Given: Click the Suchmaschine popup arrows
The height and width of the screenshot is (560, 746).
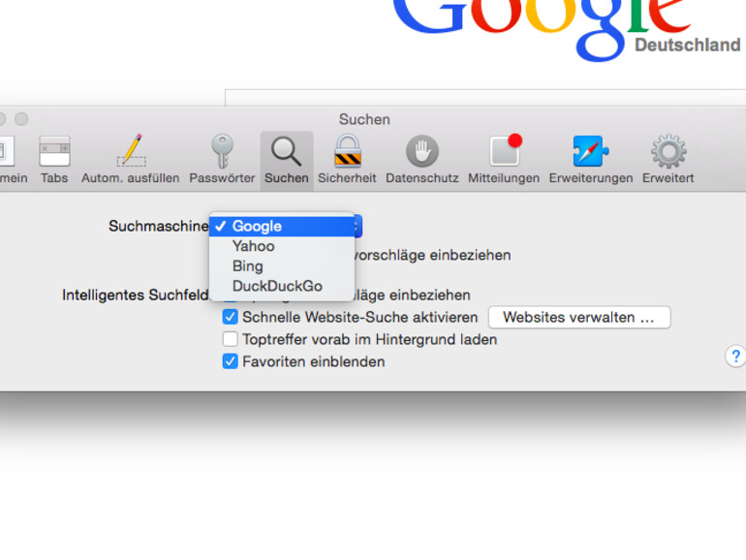Looking at the screenshot, I should 357,227.
